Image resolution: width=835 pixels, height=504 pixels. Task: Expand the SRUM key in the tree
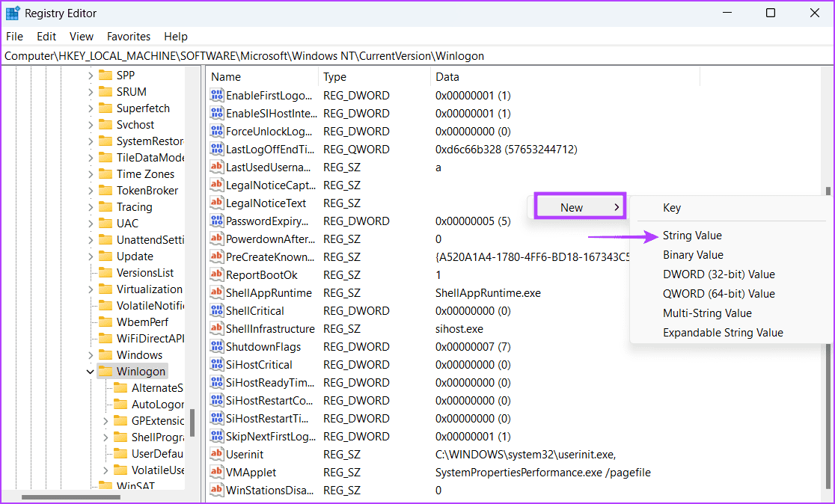tap(91, 91)
